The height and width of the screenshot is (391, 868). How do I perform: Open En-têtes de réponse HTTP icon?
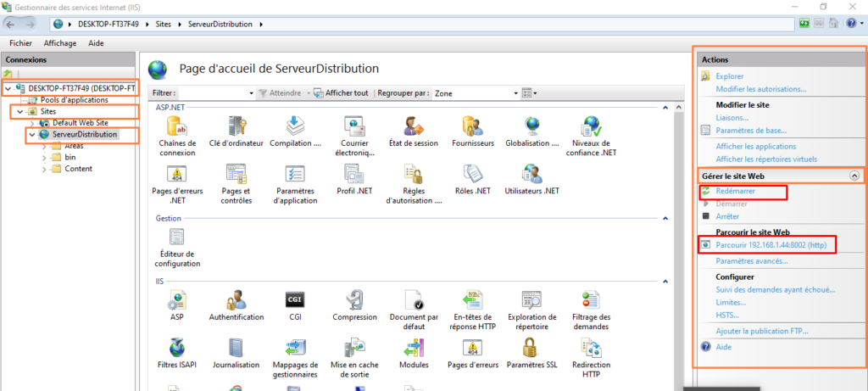click(472, 299)
